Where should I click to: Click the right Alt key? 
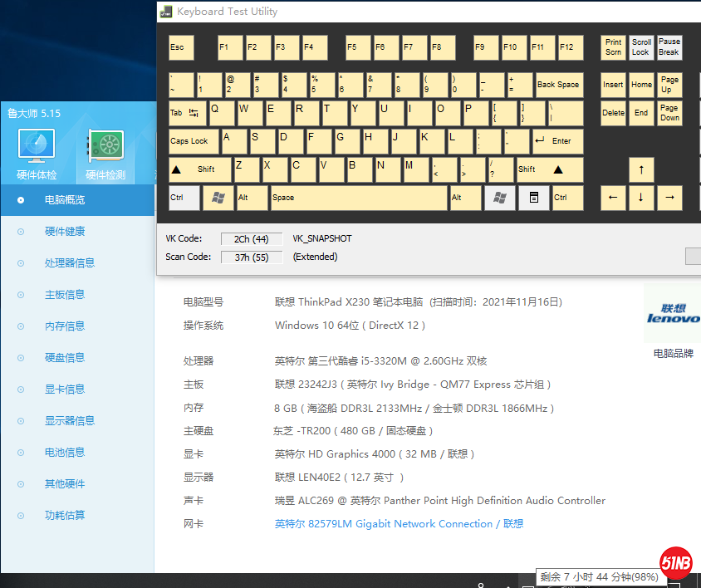tap(465, 198)
